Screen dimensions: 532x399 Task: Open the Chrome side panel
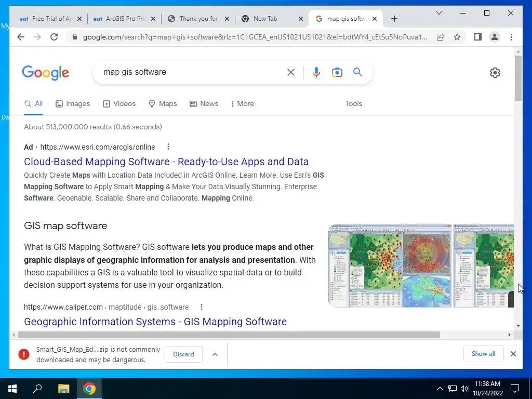tap(478, 37)
